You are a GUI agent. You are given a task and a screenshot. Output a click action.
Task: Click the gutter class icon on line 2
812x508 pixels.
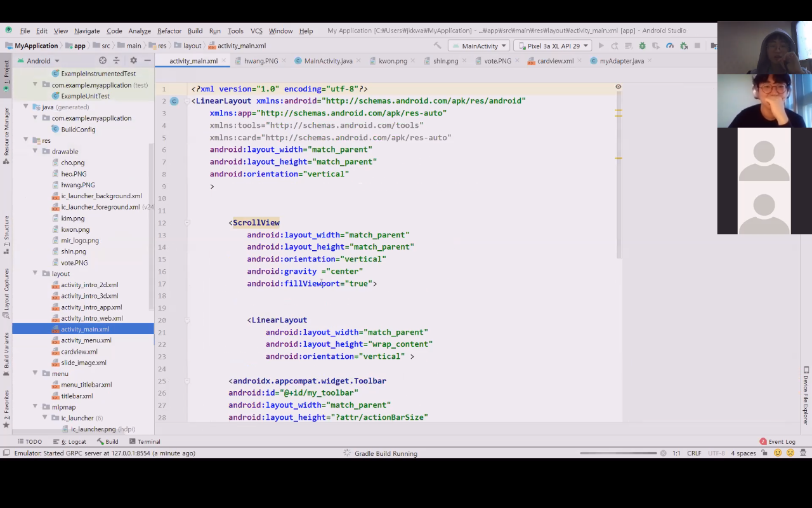pyautogui.click(x=174, y=101)
